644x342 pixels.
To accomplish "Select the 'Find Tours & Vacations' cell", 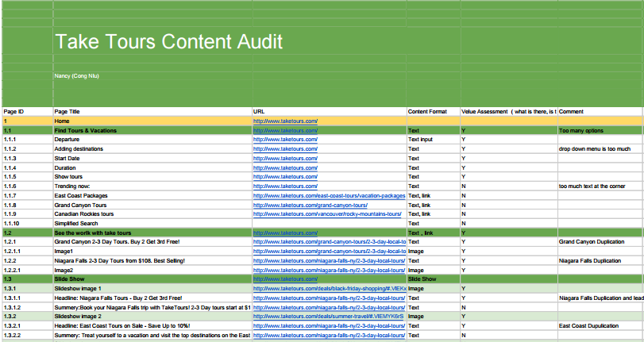I will (152, 131).
